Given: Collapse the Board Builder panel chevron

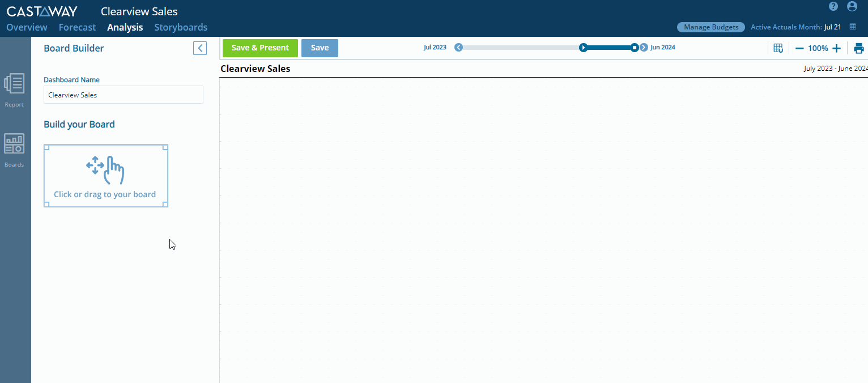Looking at the screenshot, I should click(200, 48).
